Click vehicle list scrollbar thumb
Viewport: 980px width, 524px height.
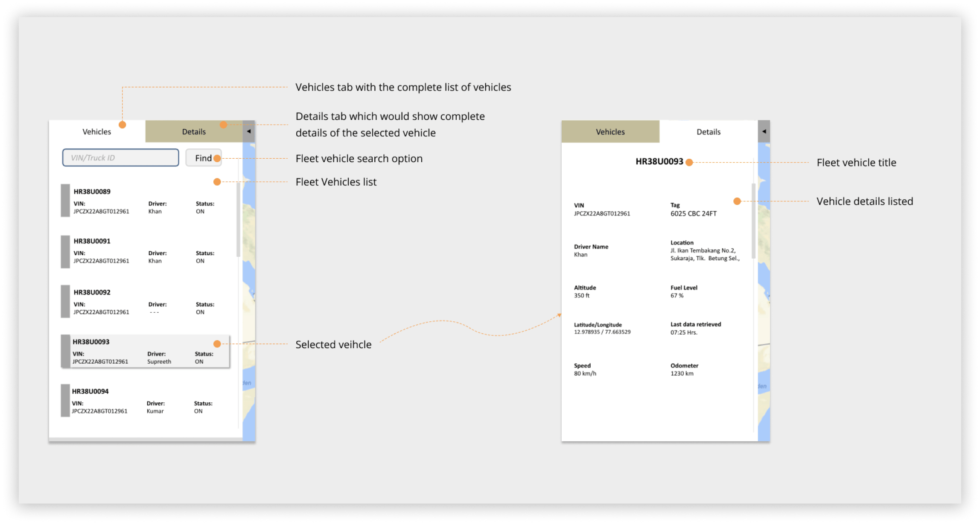click(x=238, y=220)
